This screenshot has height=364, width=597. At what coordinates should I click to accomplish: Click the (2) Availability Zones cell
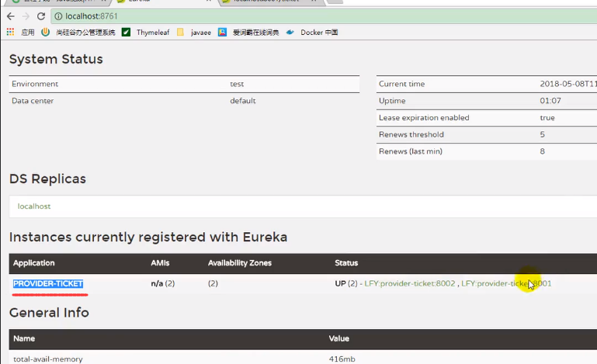pyautogui.click(x=213, y=283)
